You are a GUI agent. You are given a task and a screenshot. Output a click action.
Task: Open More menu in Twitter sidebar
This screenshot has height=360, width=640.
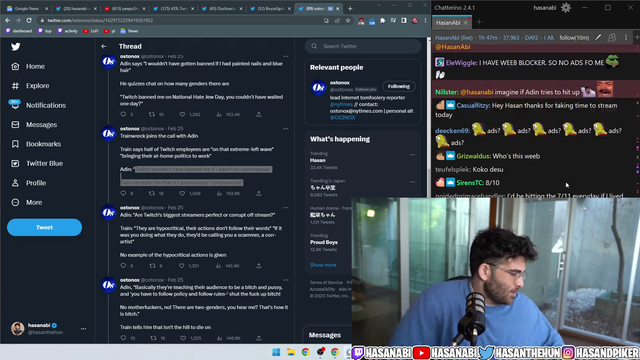tap(27, 202)
